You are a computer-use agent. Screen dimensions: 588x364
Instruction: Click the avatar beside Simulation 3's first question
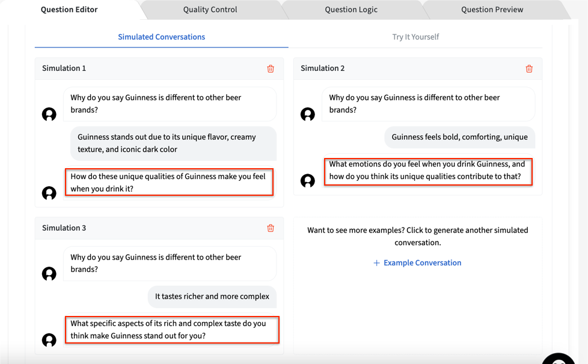pos(49,274)
